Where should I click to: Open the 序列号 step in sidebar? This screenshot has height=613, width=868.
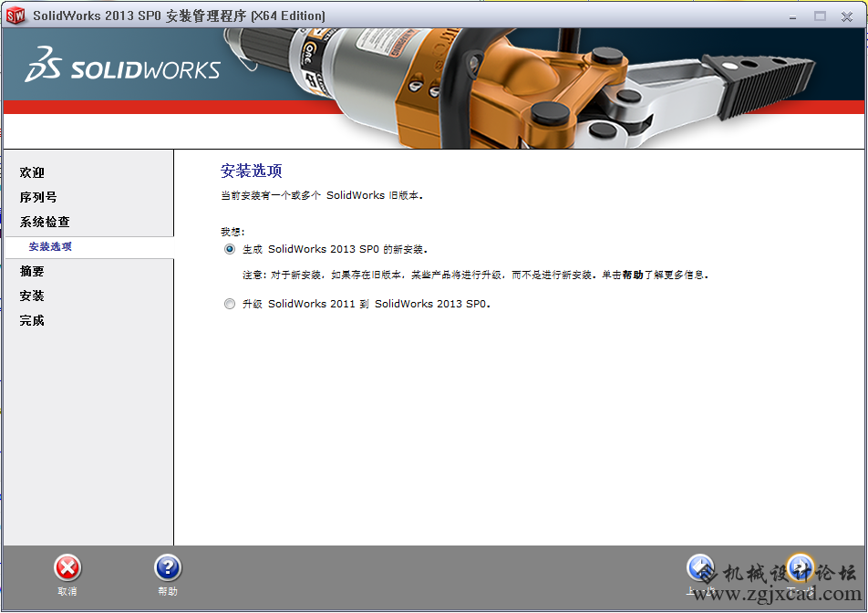point(38,197)
